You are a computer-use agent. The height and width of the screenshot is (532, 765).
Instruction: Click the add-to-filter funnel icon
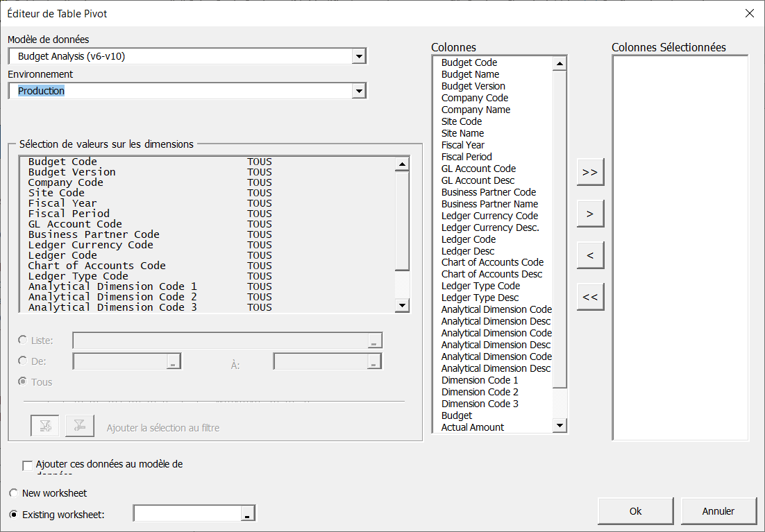click(x=45, y=427)
